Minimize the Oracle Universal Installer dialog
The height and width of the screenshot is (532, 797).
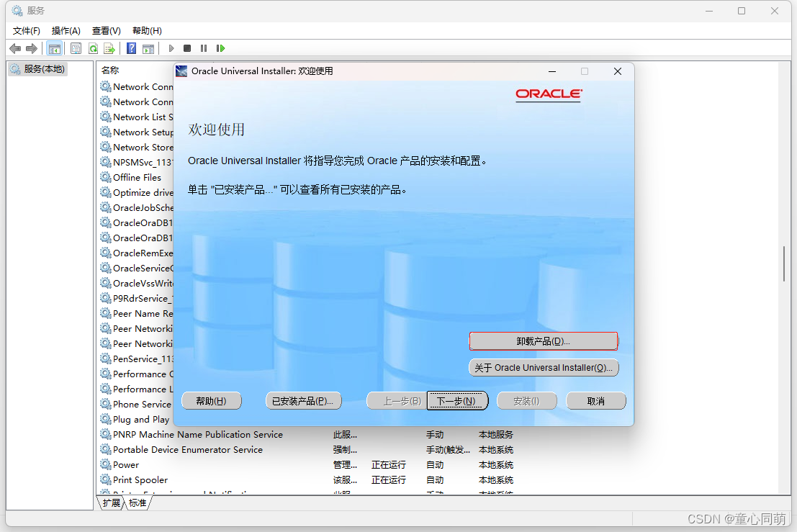click(552, 71)
